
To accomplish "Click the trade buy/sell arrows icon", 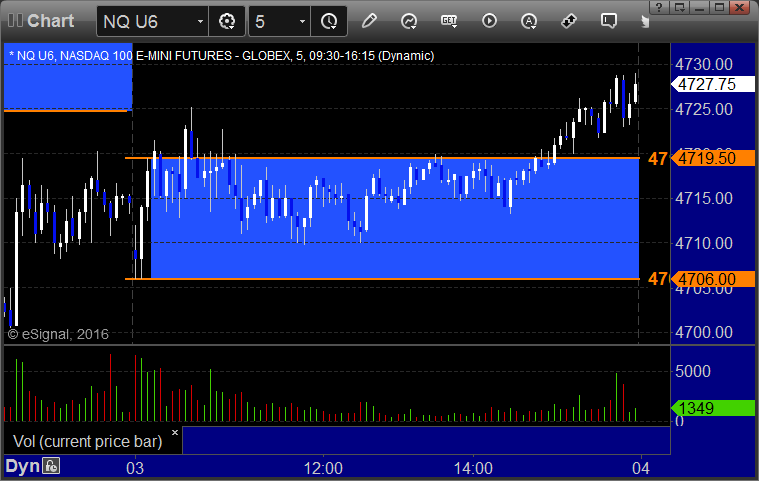I will tap(569, 21).
